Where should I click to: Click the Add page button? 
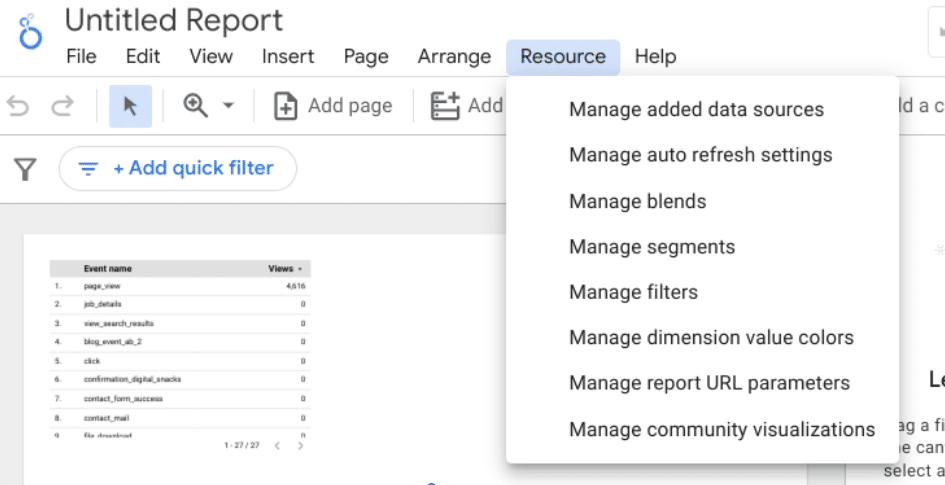(333, 107)
